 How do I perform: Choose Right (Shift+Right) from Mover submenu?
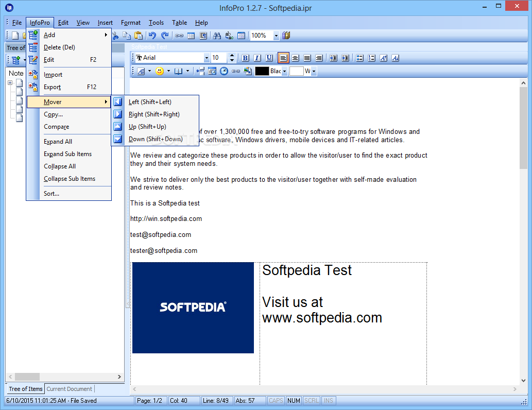point(155,114)
